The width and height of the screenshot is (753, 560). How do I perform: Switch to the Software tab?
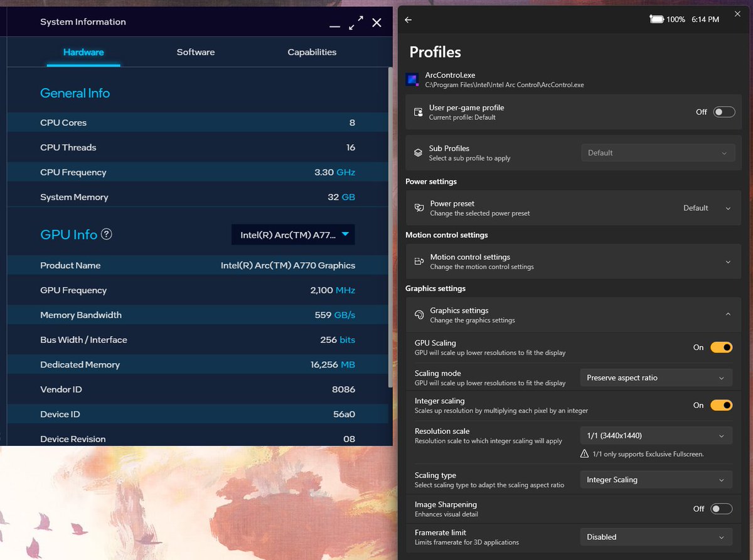(195, 53)
